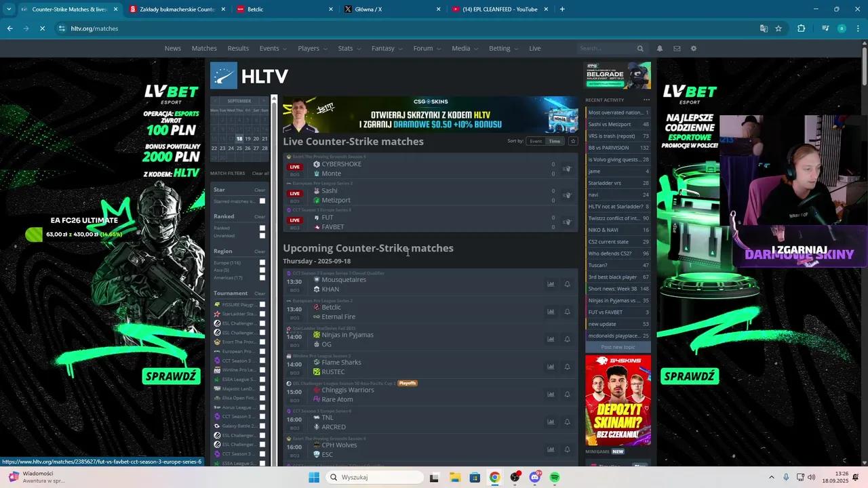
Task: Check the Unranked filter box
Action: coord(262,236)
